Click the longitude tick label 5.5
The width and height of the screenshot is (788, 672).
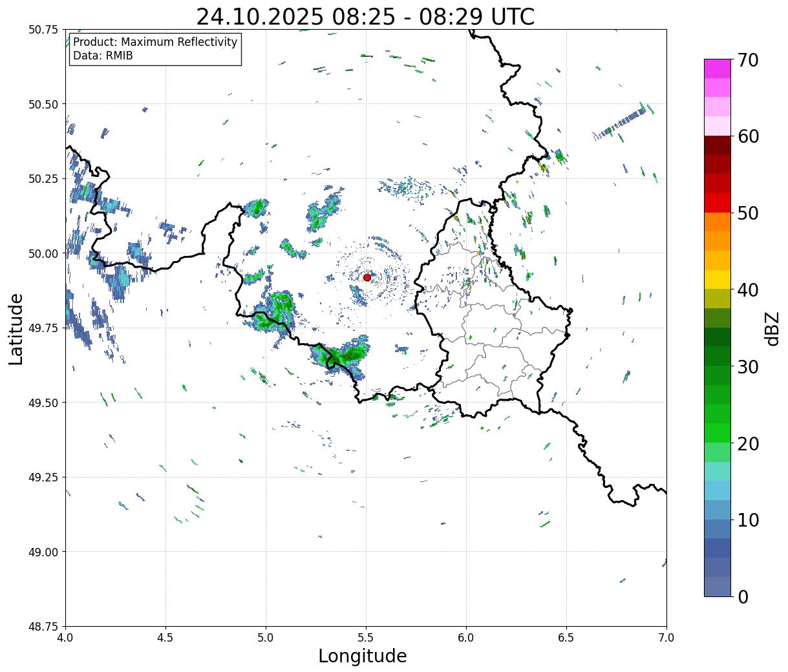tap(366, 638)
